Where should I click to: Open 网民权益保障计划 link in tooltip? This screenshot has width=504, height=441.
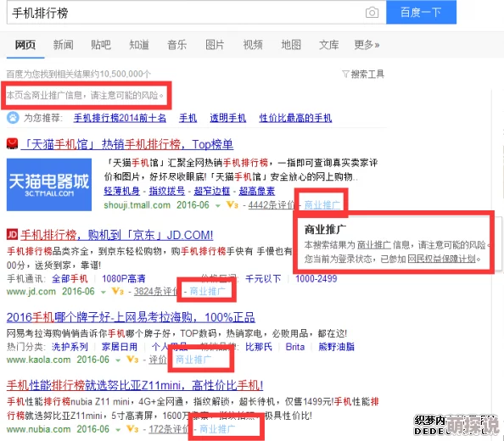pyautogui.click(x=441, y=259)
